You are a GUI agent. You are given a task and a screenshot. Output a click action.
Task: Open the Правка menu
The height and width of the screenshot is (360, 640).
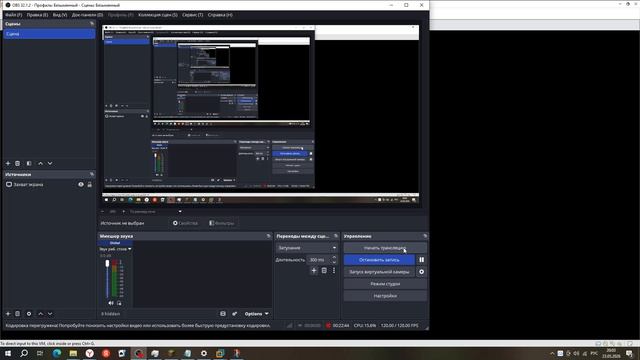pos(37,15)
